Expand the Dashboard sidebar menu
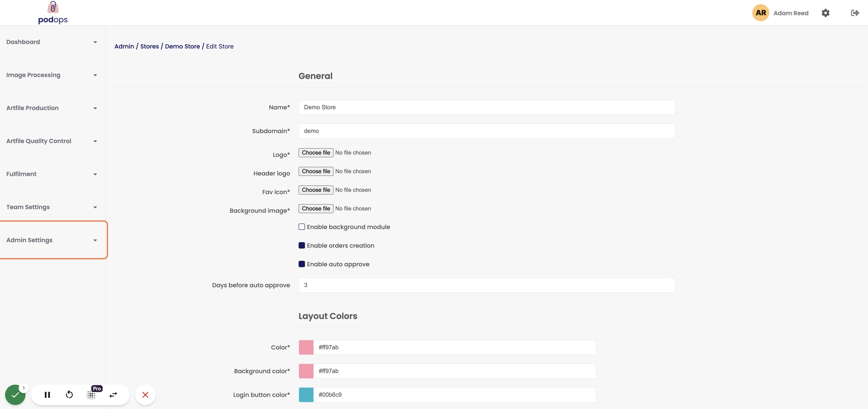 (53, 42)
